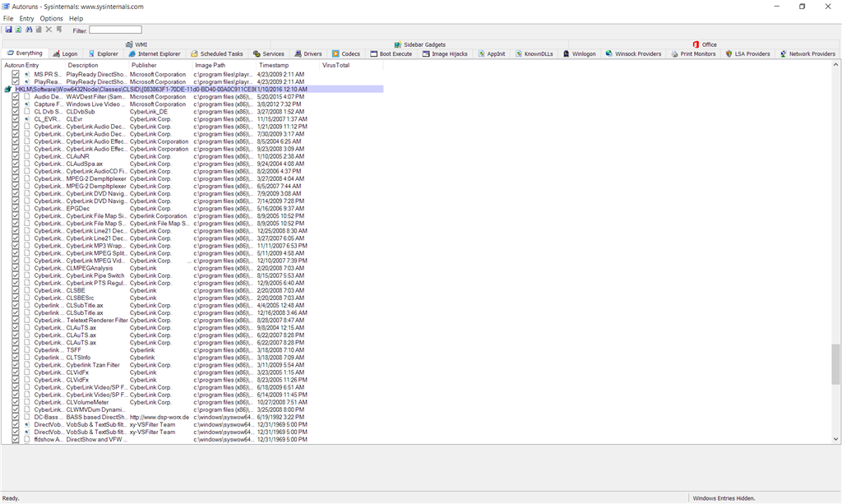Switch to the Scheduled Tasks tab
This screenshot has width=842, height=504.
point(217,53)
